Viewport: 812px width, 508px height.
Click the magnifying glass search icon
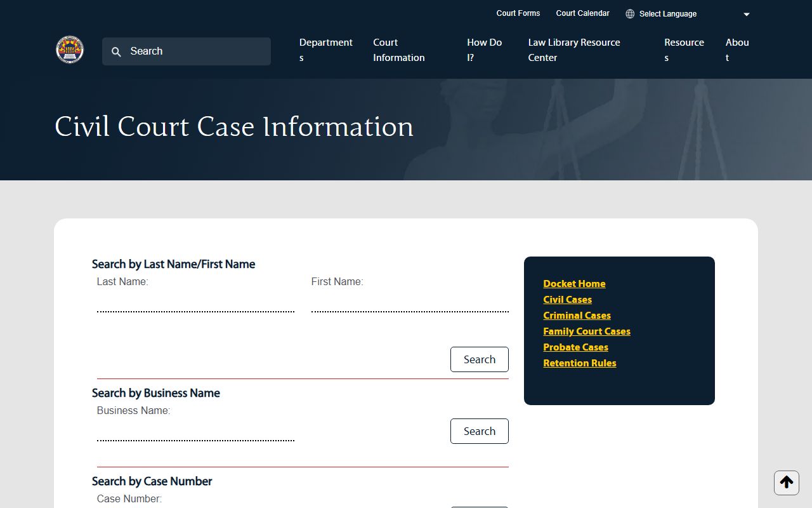pos(116,52)
